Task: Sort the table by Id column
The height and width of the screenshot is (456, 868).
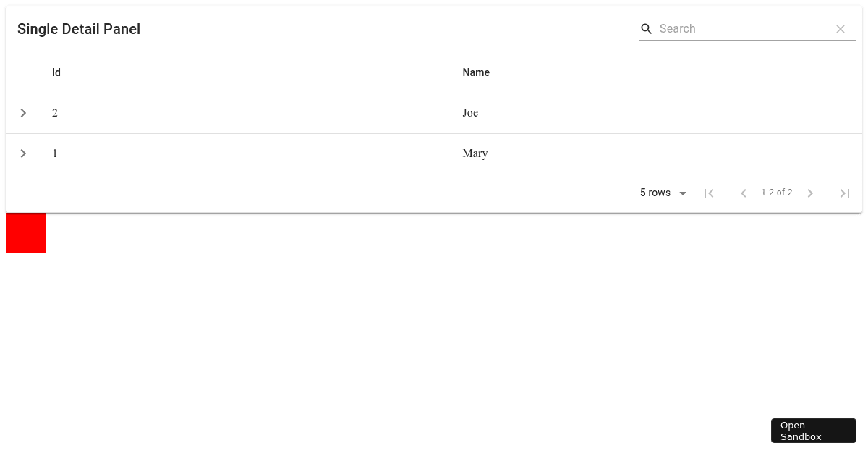Action: point(56,72)
